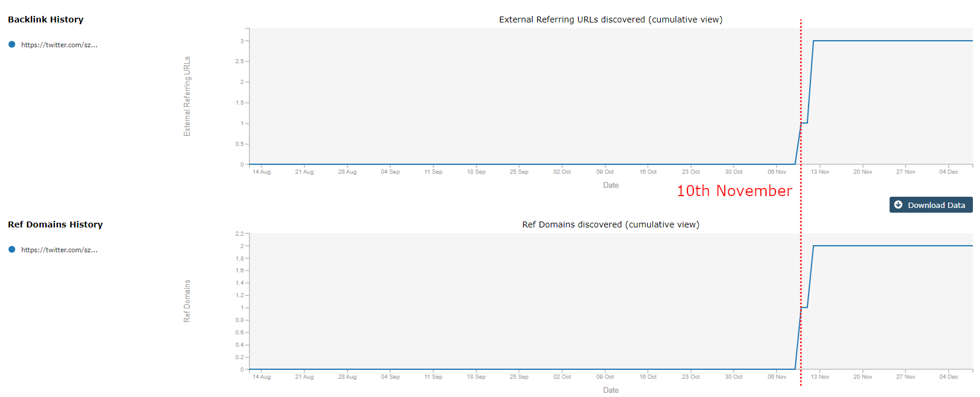Click the 14 Aug date tick on the top chart

pyautogui.click(x=261, y=172)
